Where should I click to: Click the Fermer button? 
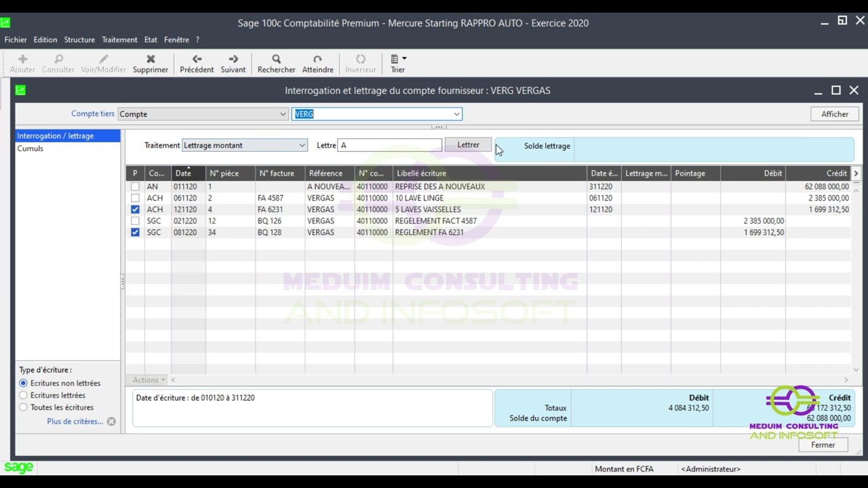point(823,445)
